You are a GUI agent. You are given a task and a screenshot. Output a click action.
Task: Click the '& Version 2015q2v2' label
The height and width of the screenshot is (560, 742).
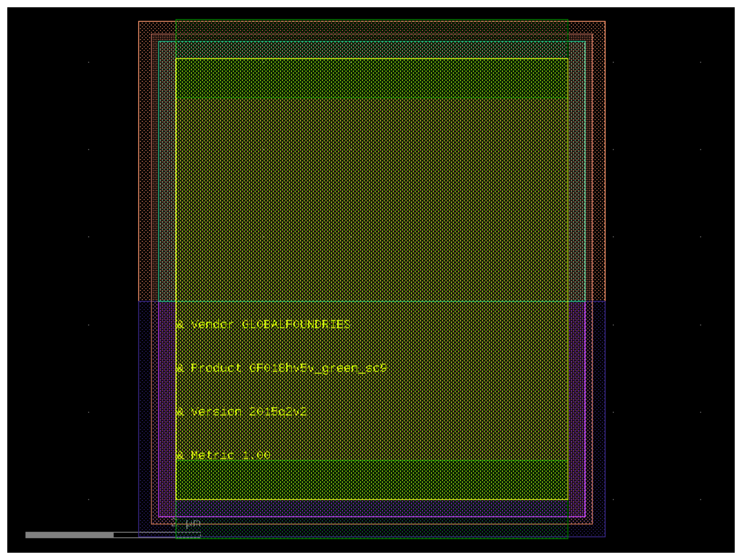[x=241, y=412]
